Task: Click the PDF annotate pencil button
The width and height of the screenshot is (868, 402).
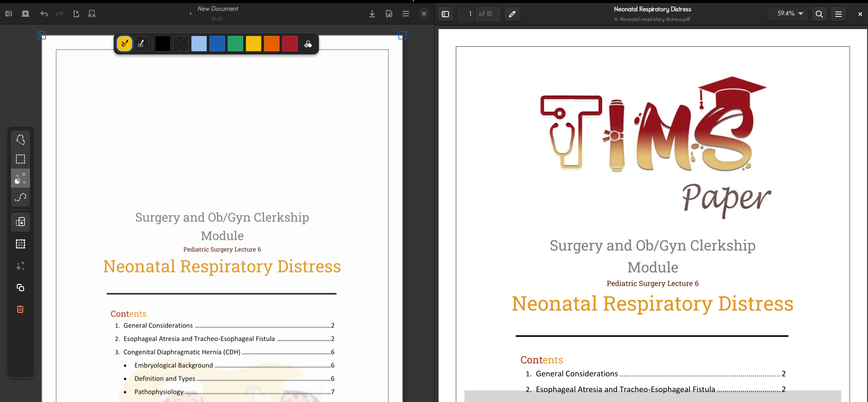Action: click(512, 14)
